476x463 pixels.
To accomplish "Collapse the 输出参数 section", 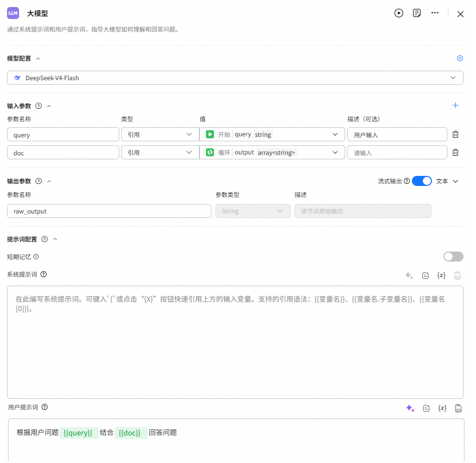I will coord(49,181).
